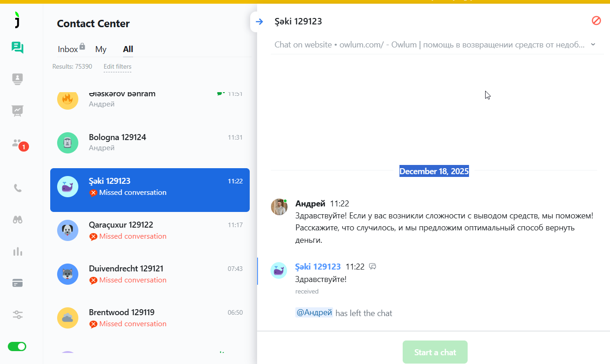The image size is (610, 364).
Task: Open the Brentwood 129119 conversation
Action: 122,312
